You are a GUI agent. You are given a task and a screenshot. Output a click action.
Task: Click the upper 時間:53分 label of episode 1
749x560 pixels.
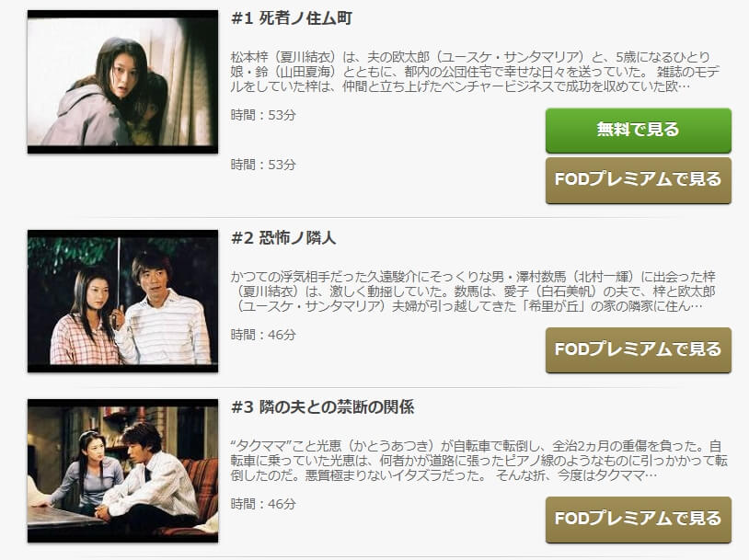tap(263, 115)
